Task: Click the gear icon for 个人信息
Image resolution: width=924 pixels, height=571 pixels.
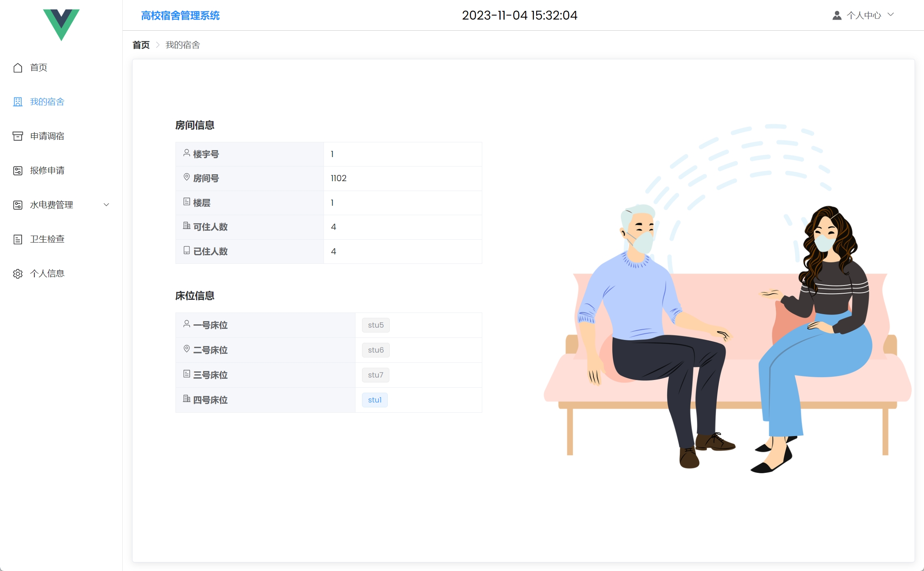Action: pos(18,274)
